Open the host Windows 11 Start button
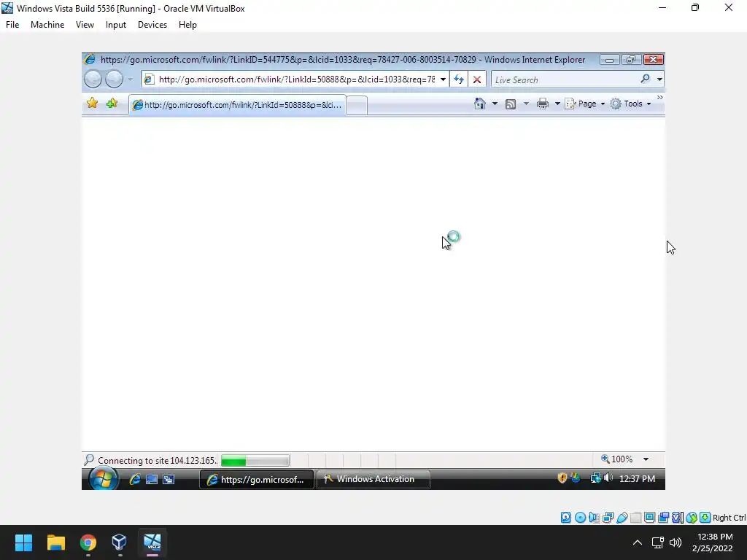Screen dimensions: 747x560 tap(23, 542)
